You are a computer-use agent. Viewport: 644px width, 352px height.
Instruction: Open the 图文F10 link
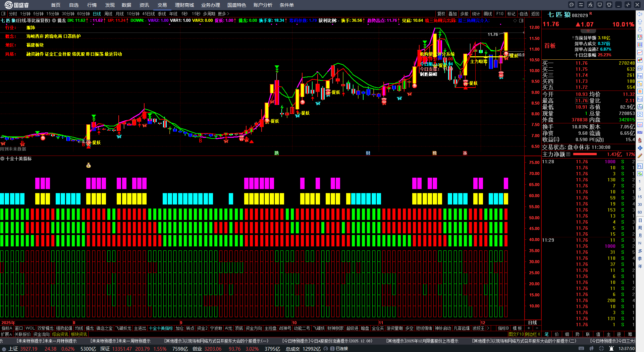pos(516,334)
